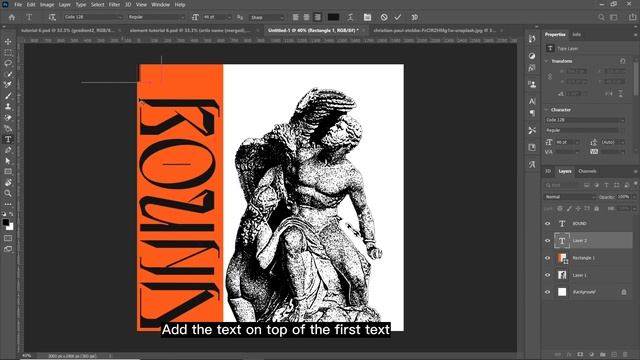
Task: Open 3D mode button in options bar
Action: tap(415, 17)
